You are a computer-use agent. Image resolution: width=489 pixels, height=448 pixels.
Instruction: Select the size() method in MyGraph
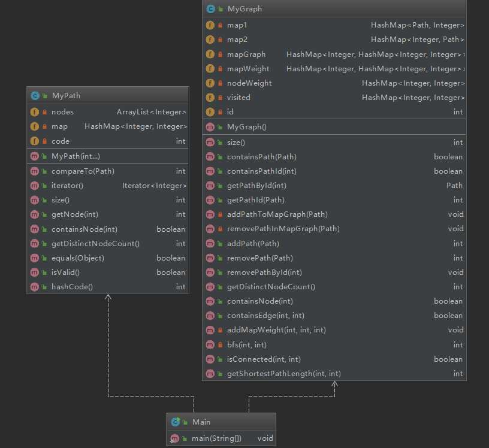point(236,143)
